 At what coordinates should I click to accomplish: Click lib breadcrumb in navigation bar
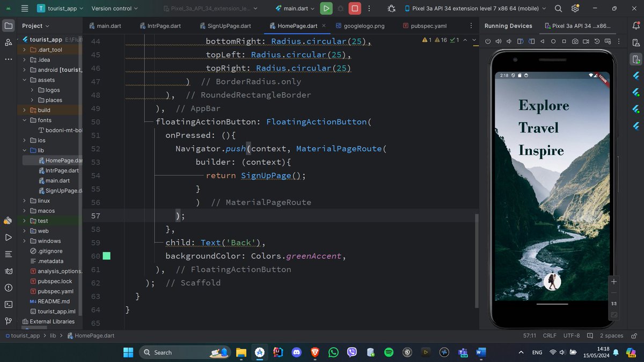(53, 336)
